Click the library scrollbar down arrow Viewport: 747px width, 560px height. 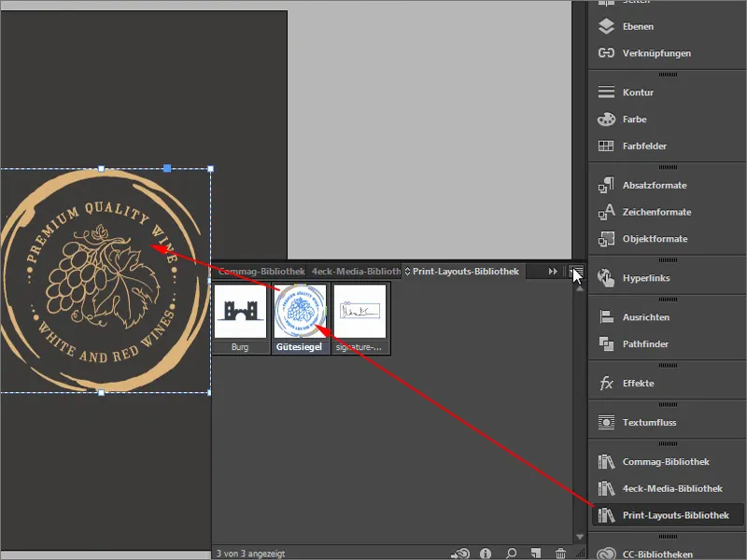tap(579, 537)
